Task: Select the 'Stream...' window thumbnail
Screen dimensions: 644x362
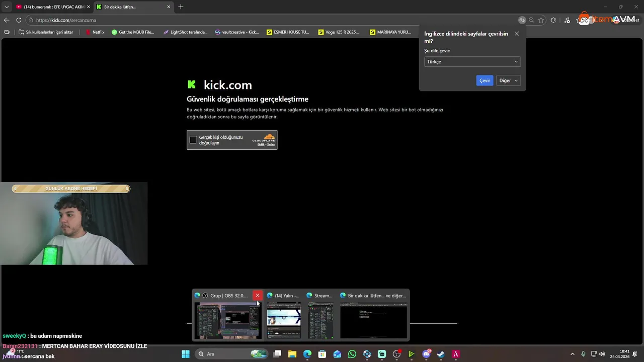Action: click(320, 320)
